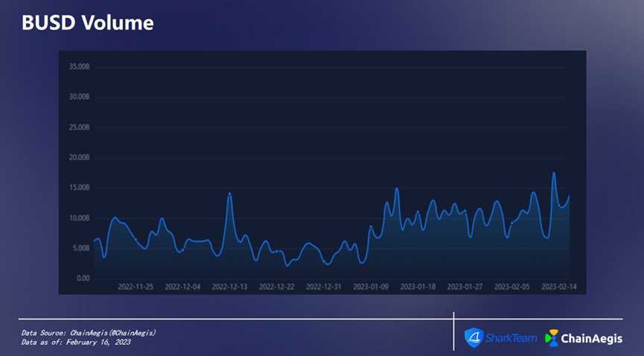Click the 2022-12-31 date label
644x356 pixels.
coord(324,286)
